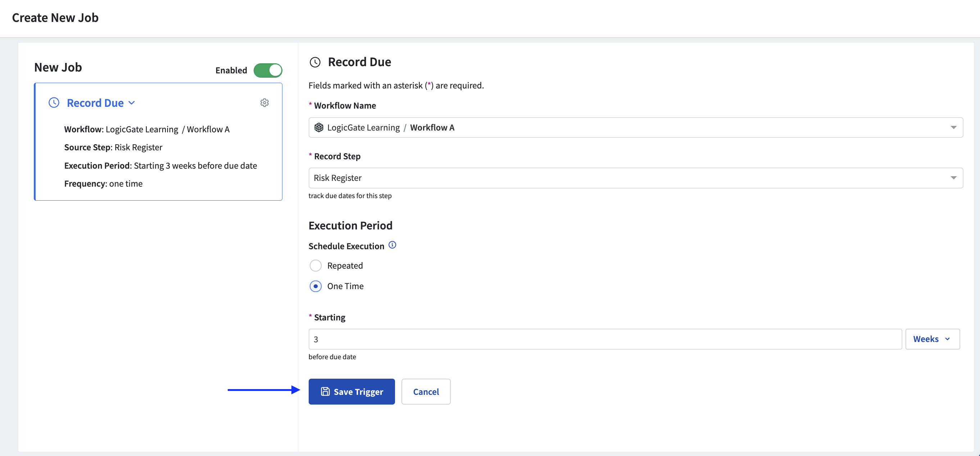Click the info icon next to Schedule Execution
Image resolution: width=980 pixels, height=456 pixels.
[x=392, y=245]
